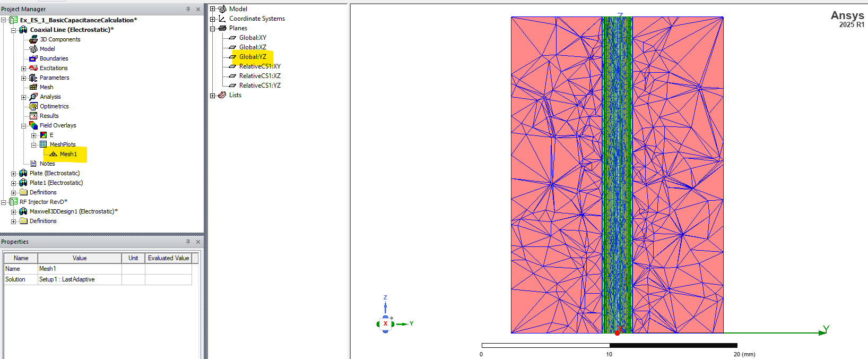Collapse the MeshPlots node
Image resolution: width=868 pixels, height=359 pixels.
33,145
